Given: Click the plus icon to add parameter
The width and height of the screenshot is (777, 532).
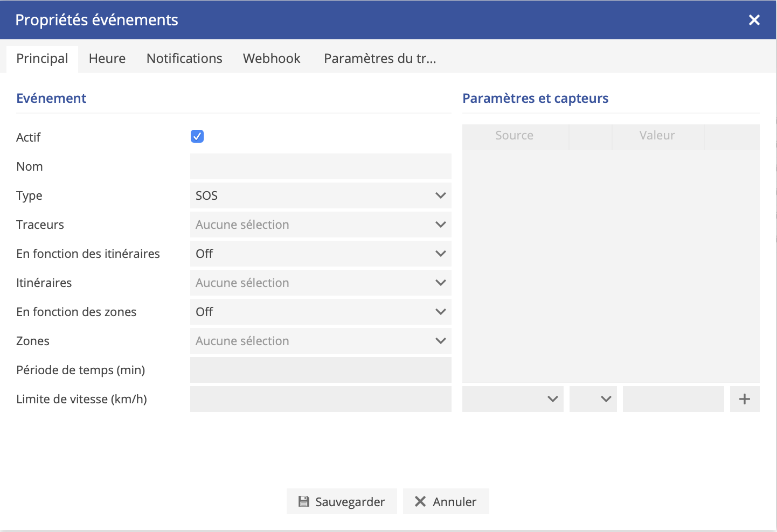Looking at the screenshot, I should pyautogui.click(x=744, y=399).
